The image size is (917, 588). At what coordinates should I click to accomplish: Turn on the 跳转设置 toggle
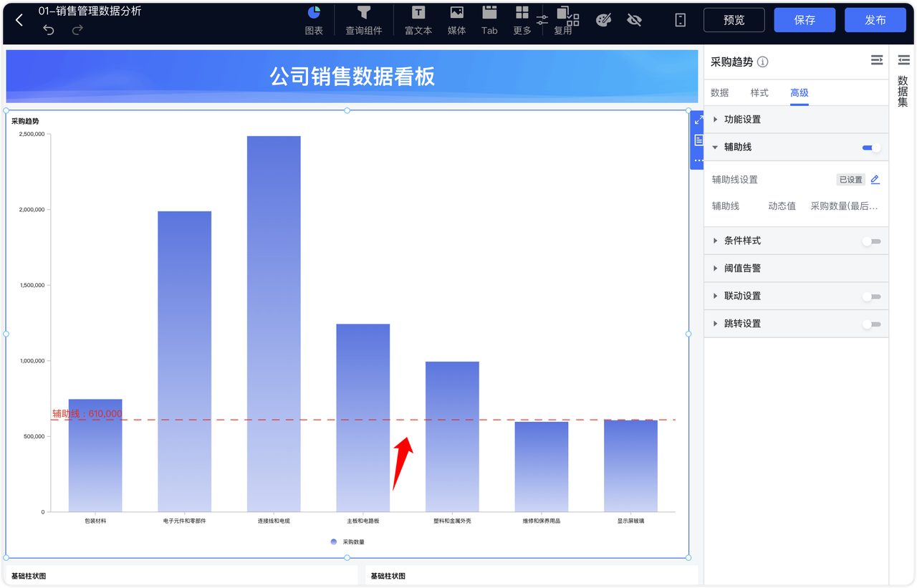[871, 324]
